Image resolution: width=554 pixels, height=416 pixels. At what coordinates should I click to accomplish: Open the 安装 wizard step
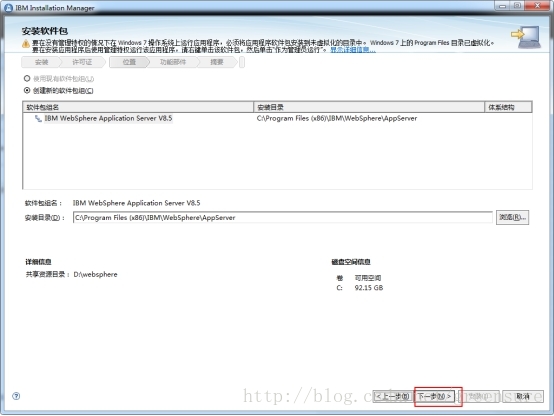(41, 62)
